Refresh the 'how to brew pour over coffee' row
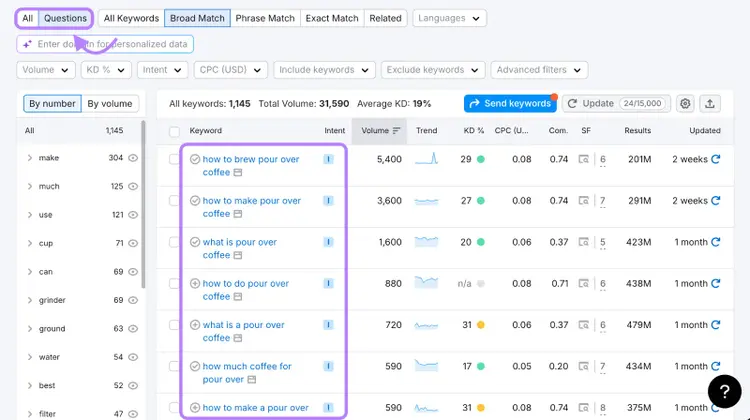Screen dimensions: 750x420 point(716,159)
